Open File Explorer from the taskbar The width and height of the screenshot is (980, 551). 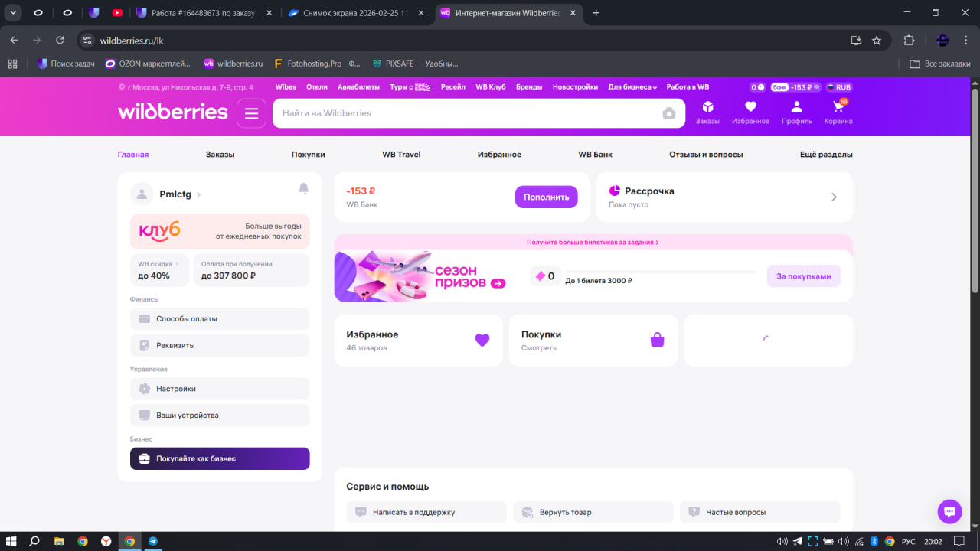coord(59,541)
